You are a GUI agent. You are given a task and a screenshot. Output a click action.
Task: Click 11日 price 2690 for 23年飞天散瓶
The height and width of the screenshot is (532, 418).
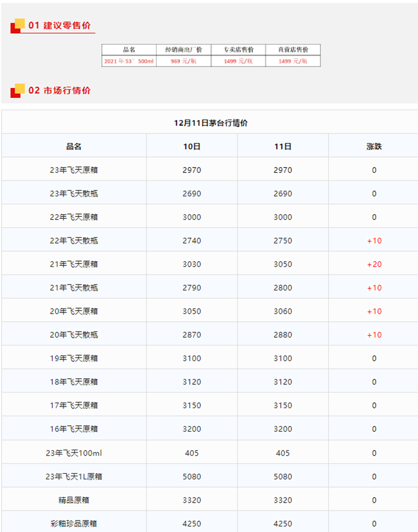pyautogui.click(x=283, y=194)
